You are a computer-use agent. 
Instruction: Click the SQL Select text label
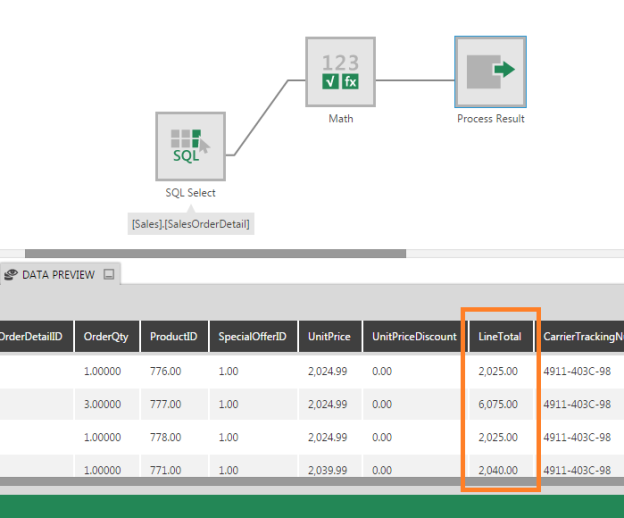tap(190, 193)
